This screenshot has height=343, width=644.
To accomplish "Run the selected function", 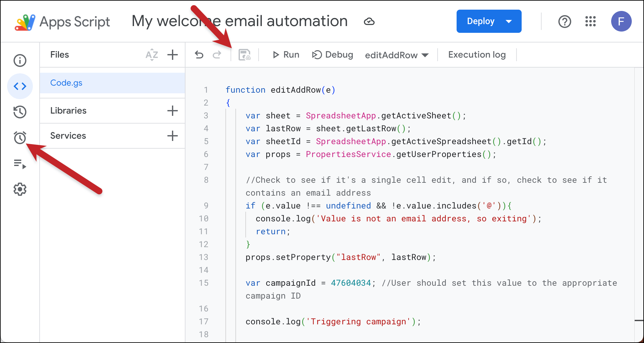I will 286,55.
